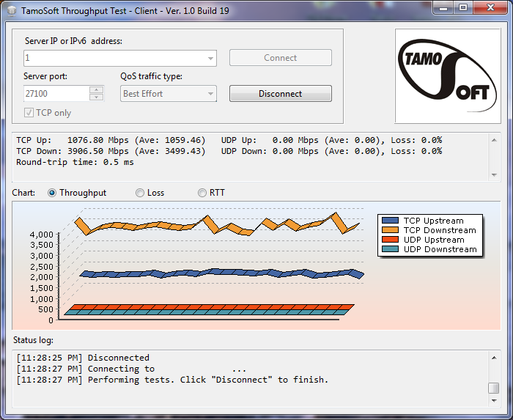Click the UDP Downstream teal legend swatch
The height and width of the screenshot is (420, 513).
(x=390, y=249)
